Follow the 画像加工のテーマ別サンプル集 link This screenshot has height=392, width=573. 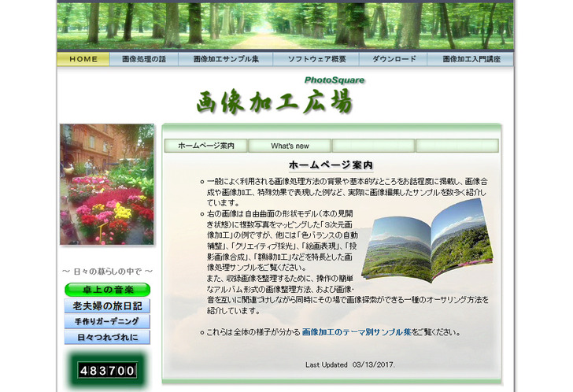(x=368, y=332)
